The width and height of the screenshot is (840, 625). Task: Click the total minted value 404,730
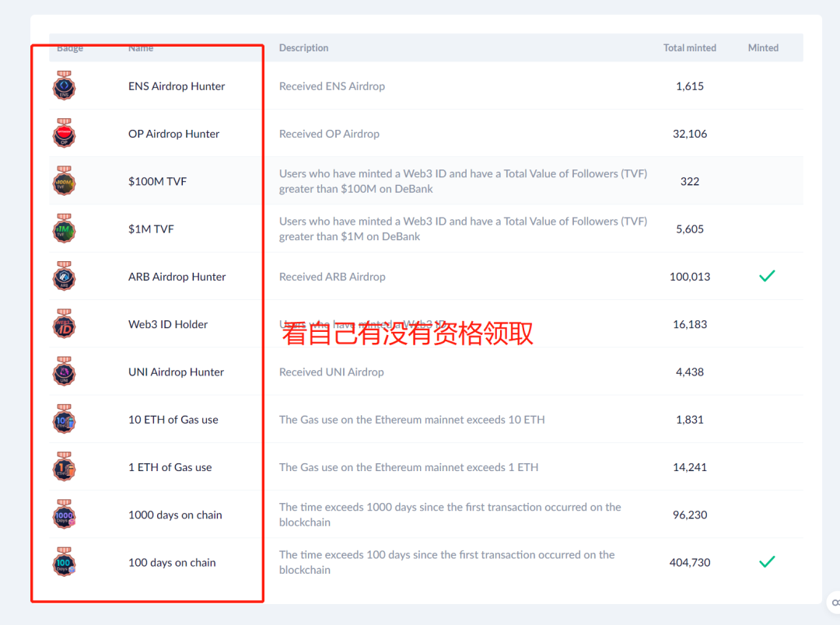click(x=689, y=563)
